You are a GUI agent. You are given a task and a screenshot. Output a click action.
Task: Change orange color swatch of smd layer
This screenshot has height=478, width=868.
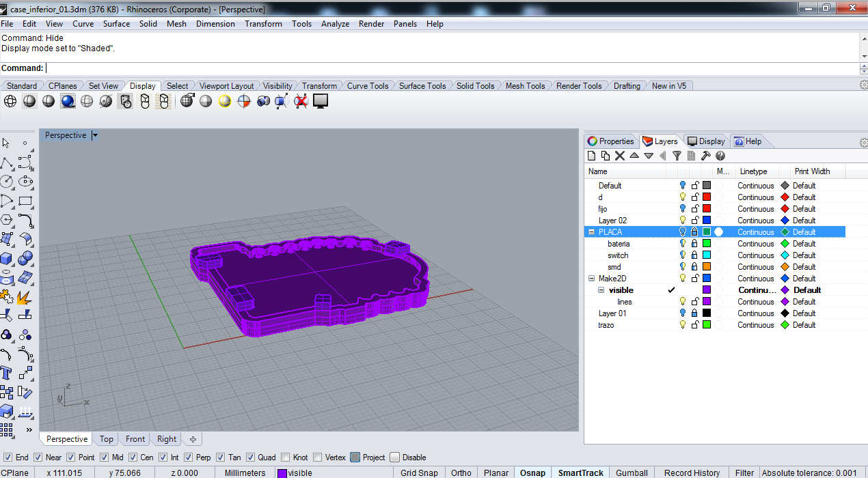point(707,267)
